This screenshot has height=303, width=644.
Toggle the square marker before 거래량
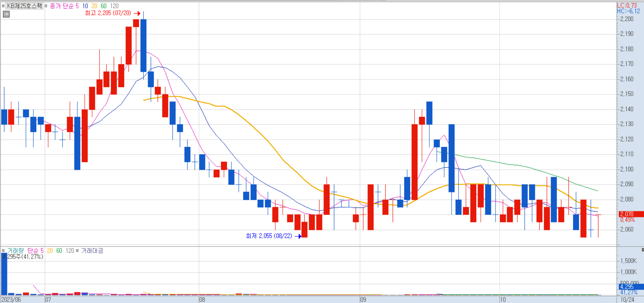click(3, 250)
